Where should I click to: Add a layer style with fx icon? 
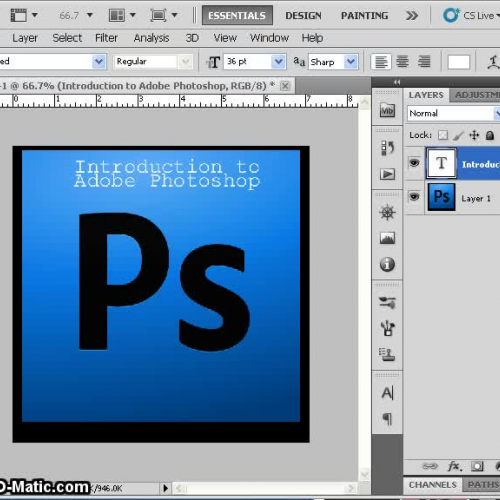454,466
